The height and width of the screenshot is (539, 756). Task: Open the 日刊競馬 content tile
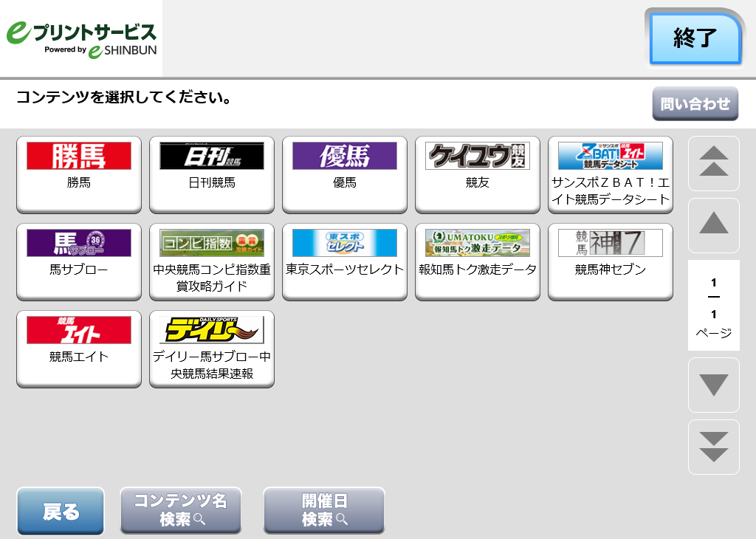(x=212, y=174)
